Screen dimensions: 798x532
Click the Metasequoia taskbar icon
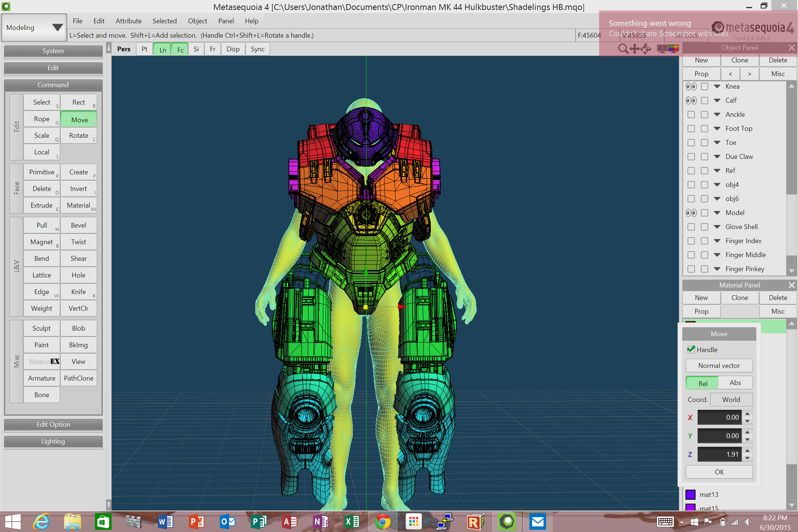(x=507, y=522)
